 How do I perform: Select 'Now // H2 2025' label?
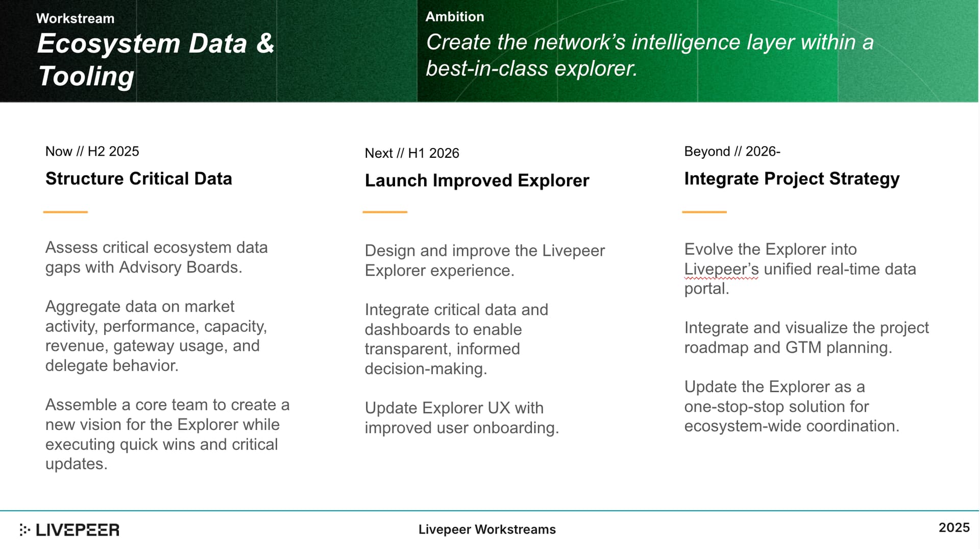[x=92, y=151]
